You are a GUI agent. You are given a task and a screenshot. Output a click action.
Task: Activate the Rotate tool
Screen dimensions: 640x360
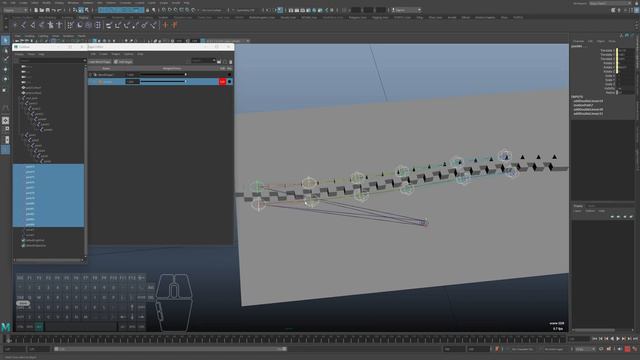[5, 79]
